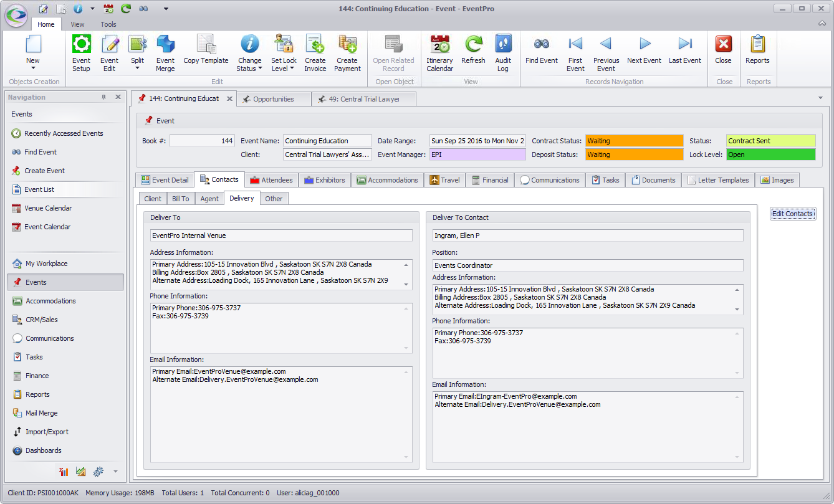
Task: Open the document tabs list dropdown
Action: point(820,98)
